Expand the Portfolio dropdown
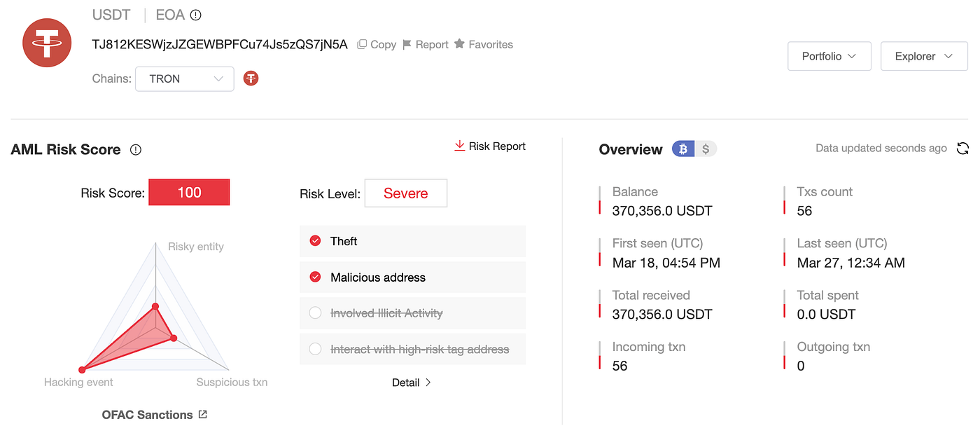The height and width of the screenshot is (440, 980). coord(829,56)
